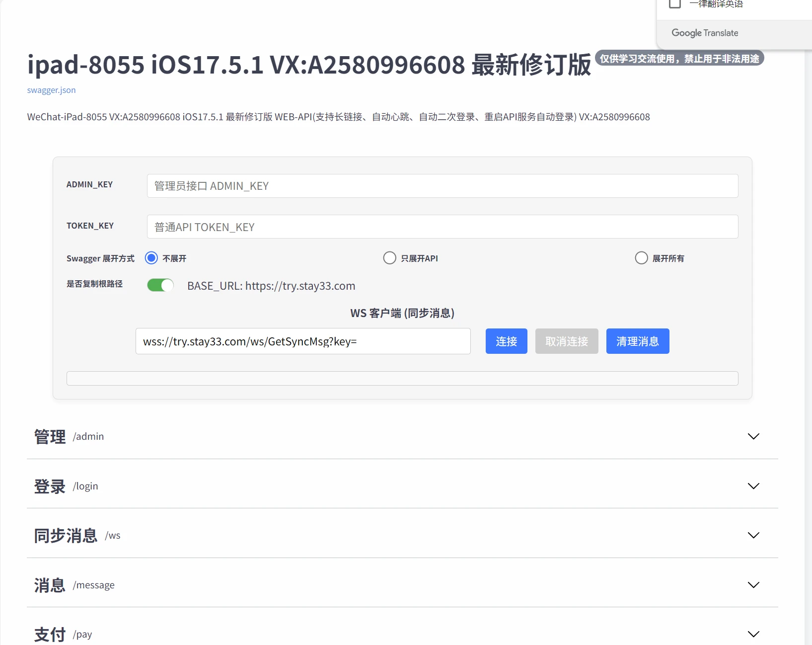Screen dimensions: 812x645
Task: Open the 消息 message section heading
Action: click(x=50, y=585)
